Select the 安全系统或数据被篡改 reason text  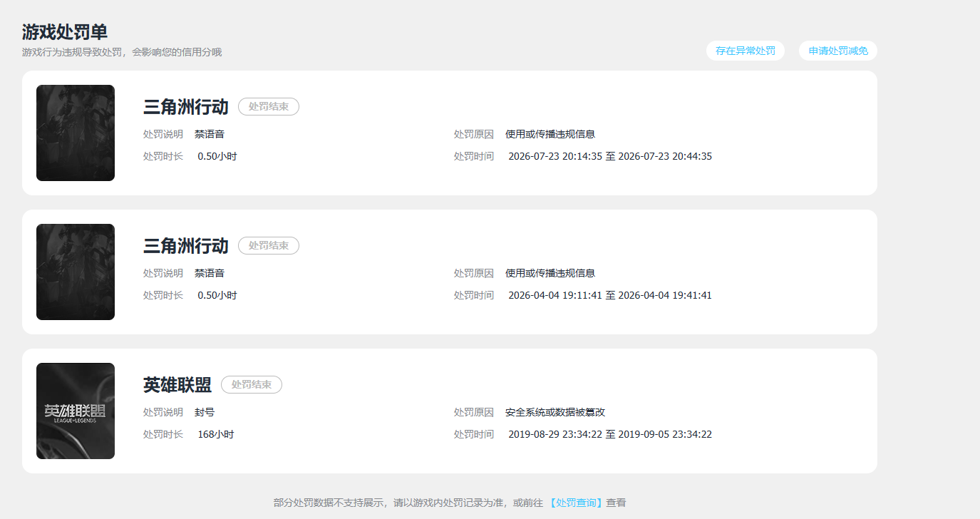(x=555, y=412)
